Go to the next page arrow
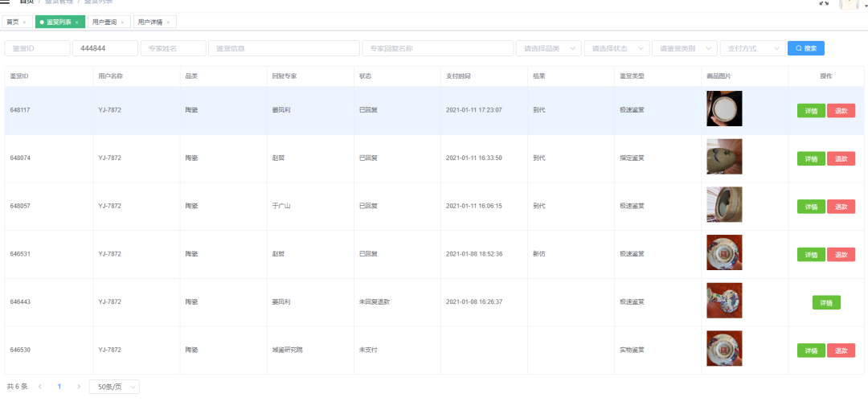Image resolution: width=868 pixels, height=410 pixels. pyautogui.click(x=79, y=386)
